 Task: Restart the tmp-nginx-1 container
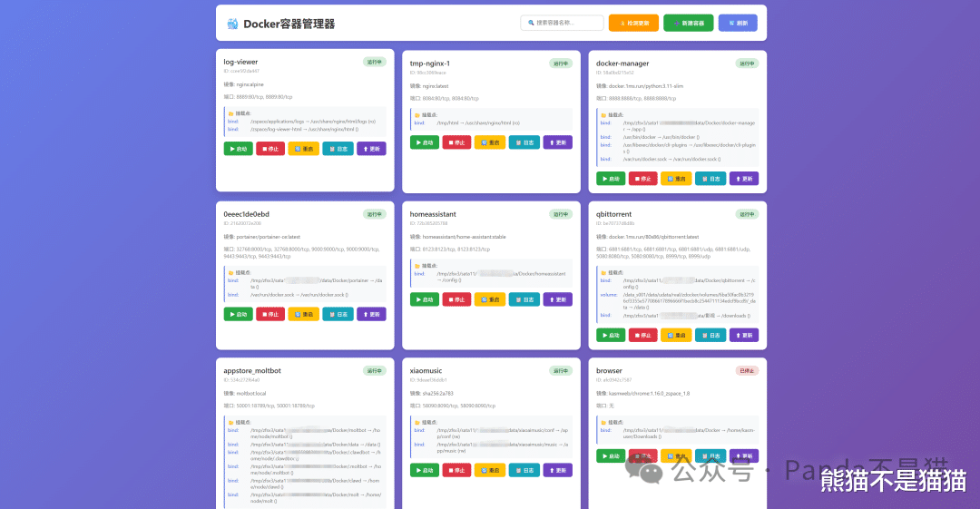point(490,142)
